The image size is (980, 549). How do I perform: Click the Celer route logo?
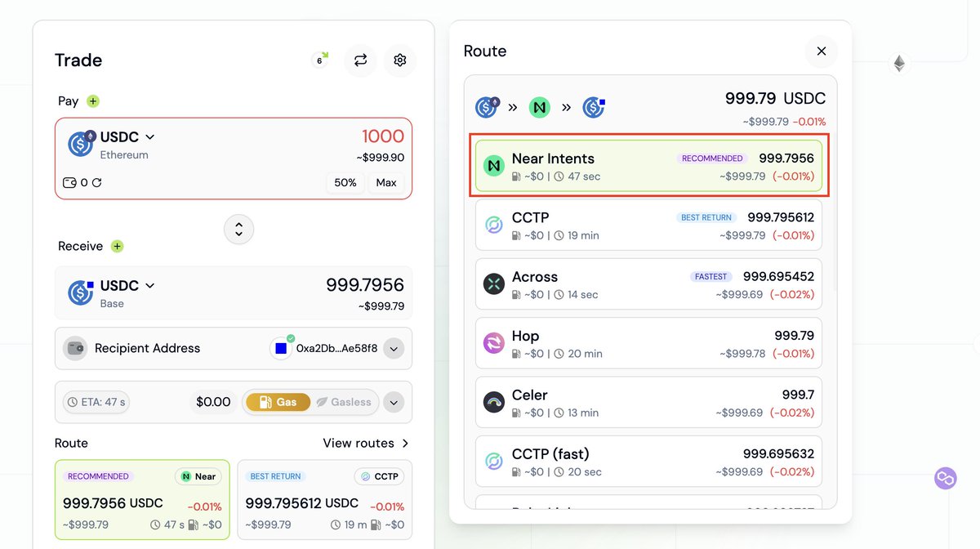click(x=493, y=402)
